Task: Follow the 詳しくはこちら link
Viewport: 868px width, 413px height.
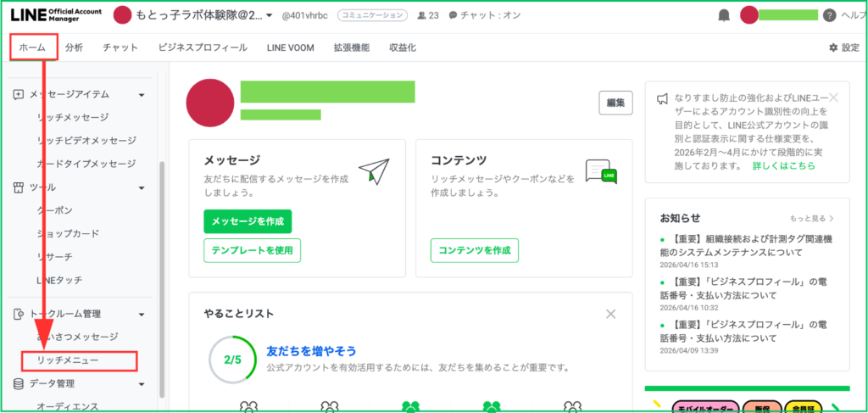Action: pyautogui.click(x=783, y=165)
